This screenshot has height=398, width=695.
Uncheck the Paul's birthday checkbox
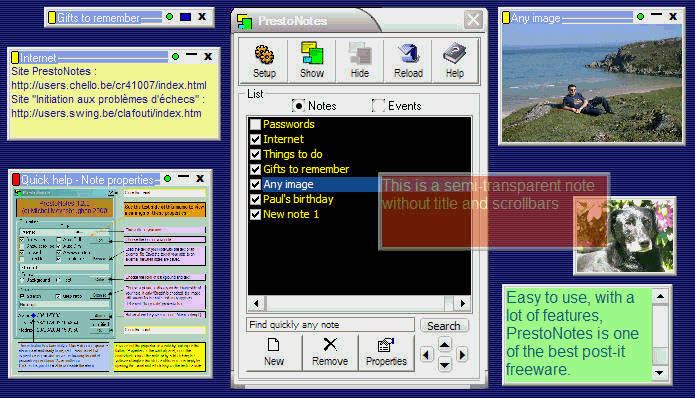[255, 199]
